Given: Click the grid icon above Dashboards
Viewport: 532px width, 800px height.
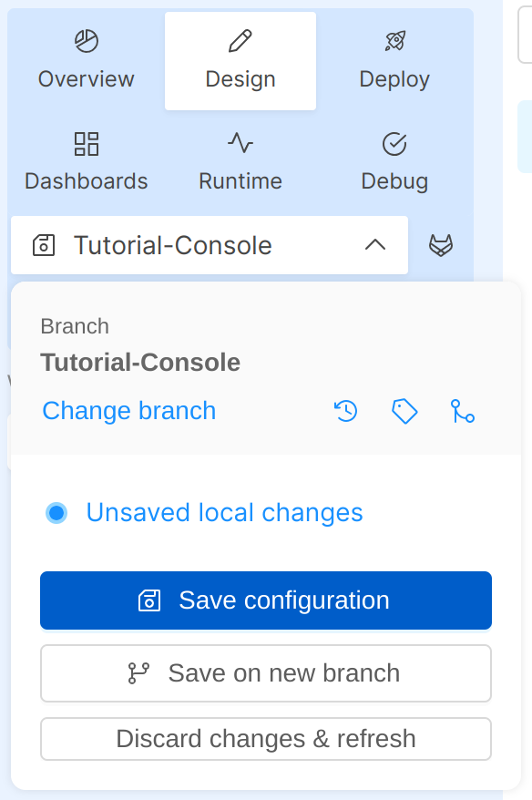Looking at the screenshot, I should point(86,142).
